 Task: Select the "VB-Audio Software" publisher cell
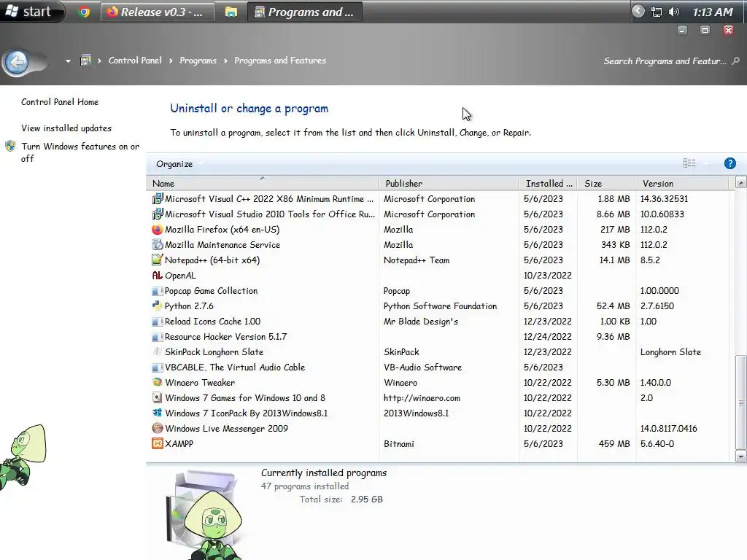(x=422, y=367)
